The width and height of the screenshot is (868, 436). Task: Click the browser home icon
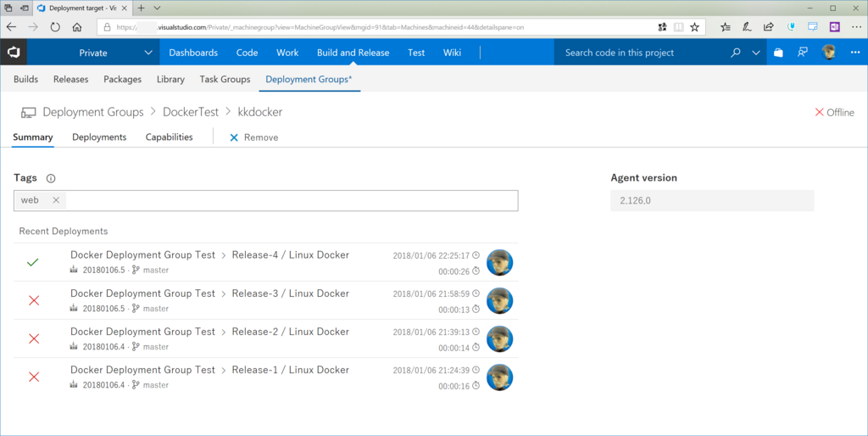tap(77, 26)
